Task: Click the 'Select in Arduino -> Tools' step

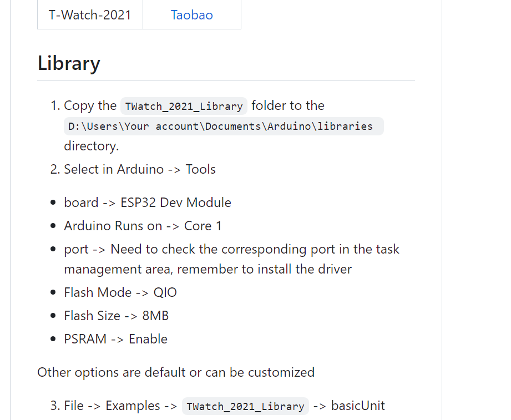Action: (139, 169)
